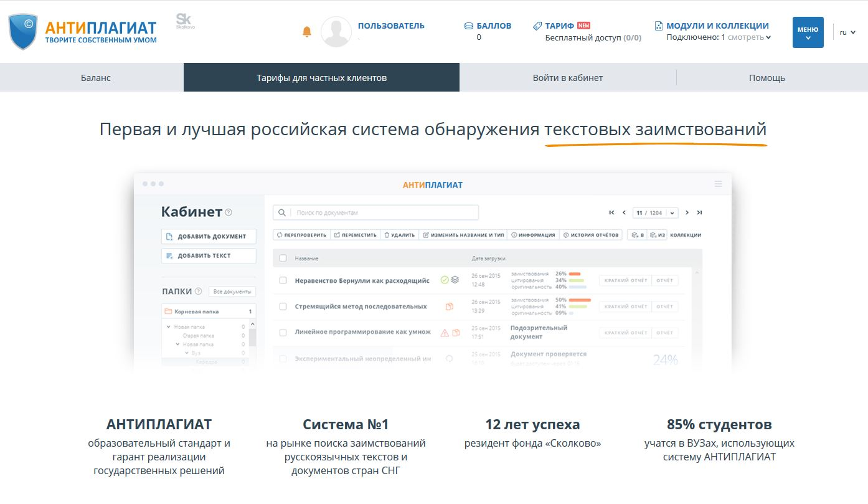Click the tag icon beside Тариф
This screenshot has height=504, width=868.
pyautogui.click(x=537, y=26)
